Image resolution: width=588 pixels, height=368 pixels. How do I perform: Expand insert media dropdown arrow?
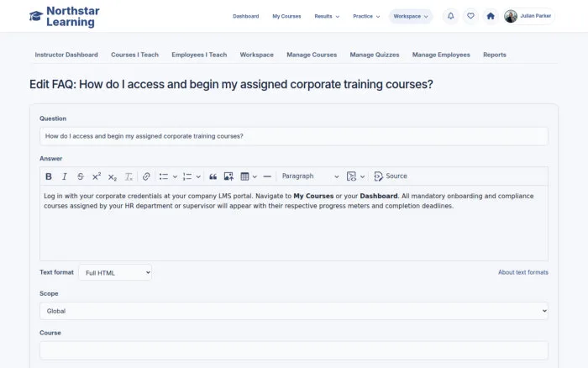coord(362,176)
